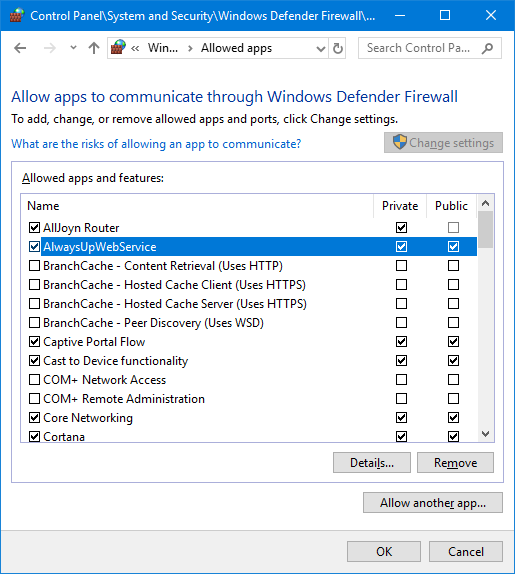Click the search magnifier icon
This screenshot has width=515, height=574.
coord(487,48)
